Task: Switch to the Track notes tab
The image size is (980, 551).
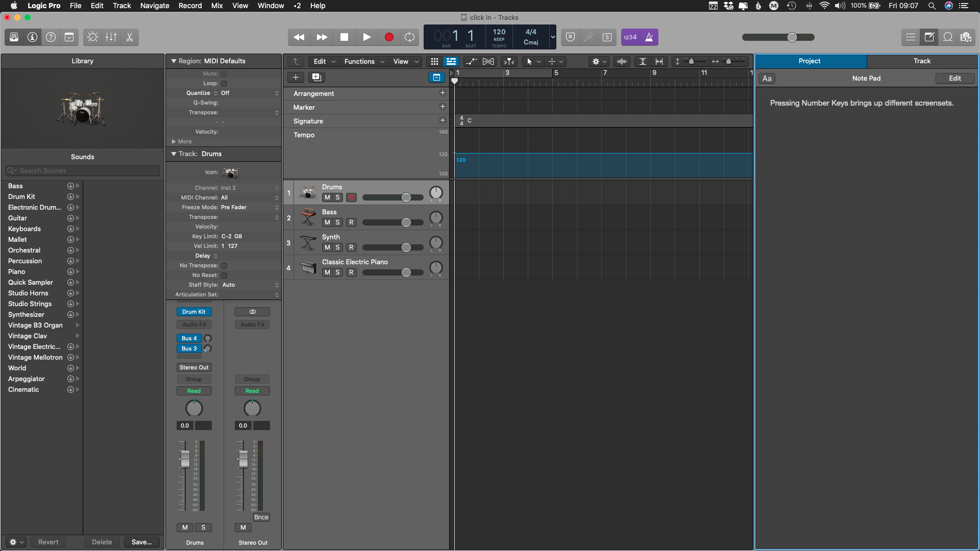Action: [922, 61]
